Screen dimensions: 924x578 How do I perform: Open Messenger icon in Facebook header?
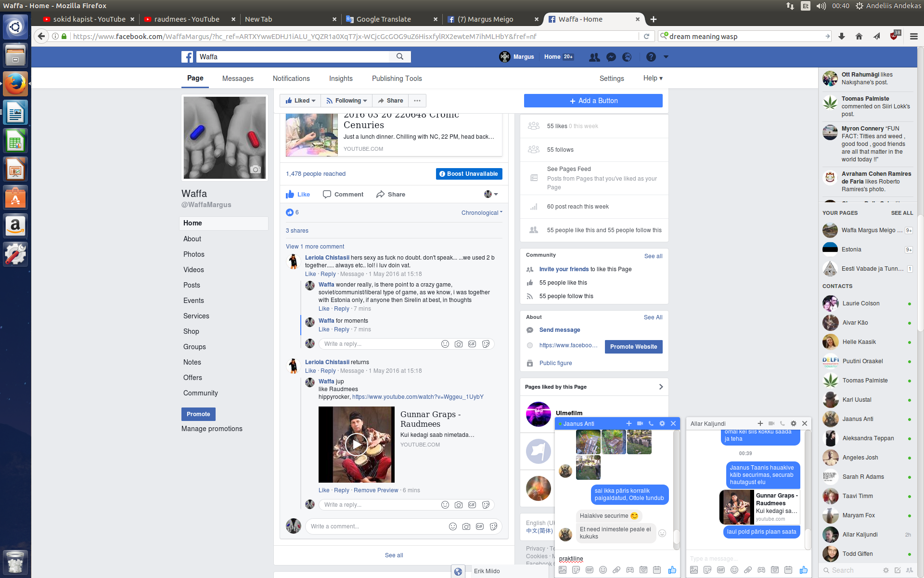coord(611,57)
